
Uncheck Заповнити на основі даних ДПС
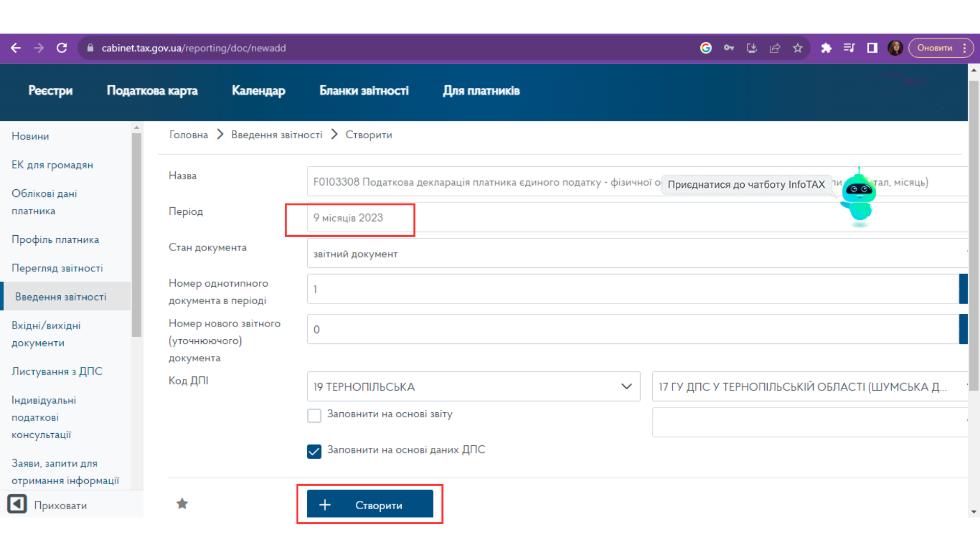pyautogui.click(x=314, y=451)
